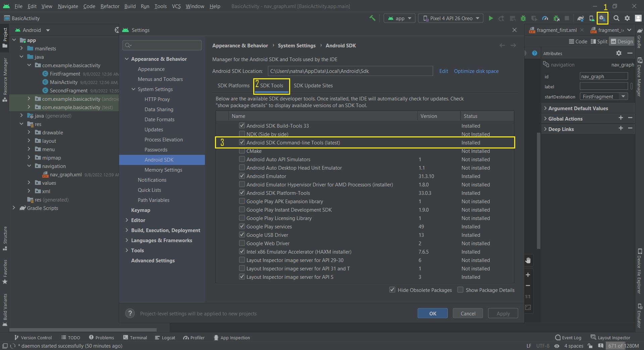The image size is (644, 350).
Task: Expand the Gradle Scripts tree node
Action: 14,208
